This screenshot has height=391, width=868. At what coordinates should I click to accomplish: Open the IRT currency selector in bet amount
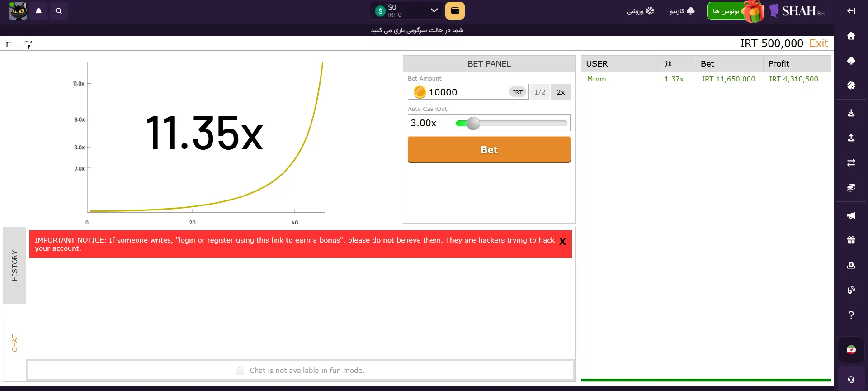click(518, 92)
